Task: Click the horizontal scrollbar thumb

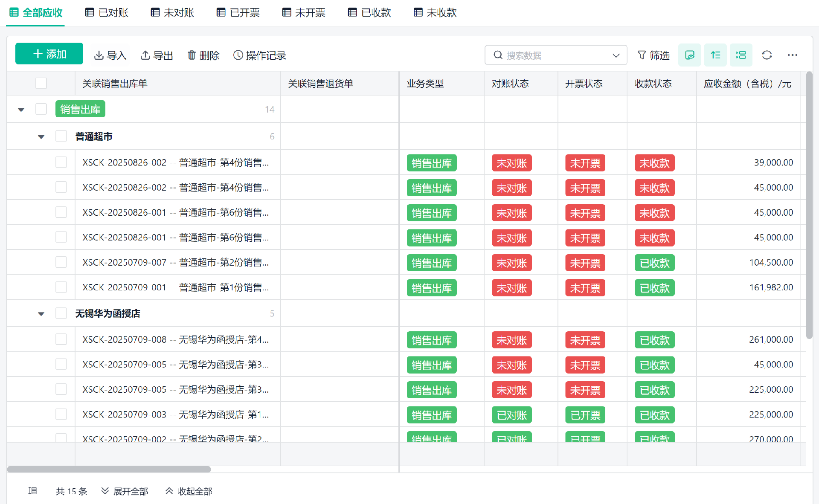Action: (109, 469)
